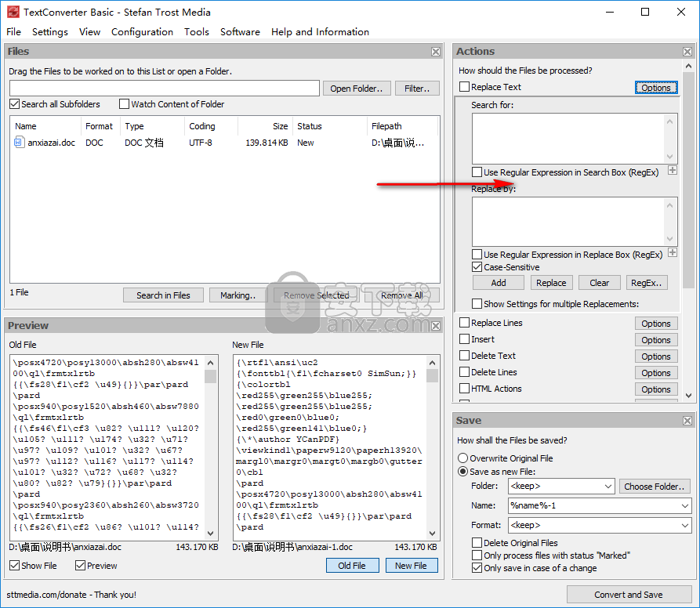Screen dimensions: 700x608
Task: Open Options for HTML Actions
Action: click(x=656, y=389)
